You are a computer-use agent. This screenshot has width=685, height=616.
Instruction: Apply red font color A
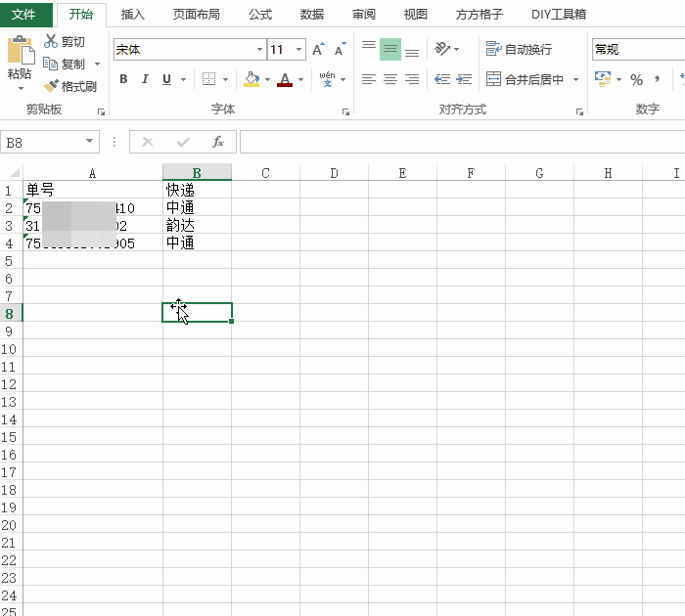pos(285,79)
